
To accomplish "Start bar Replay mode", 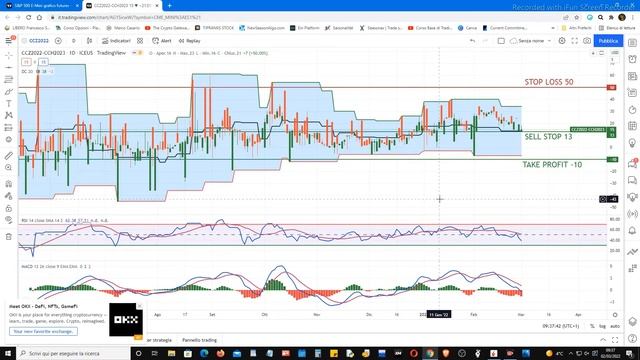I will pos(190,41).
